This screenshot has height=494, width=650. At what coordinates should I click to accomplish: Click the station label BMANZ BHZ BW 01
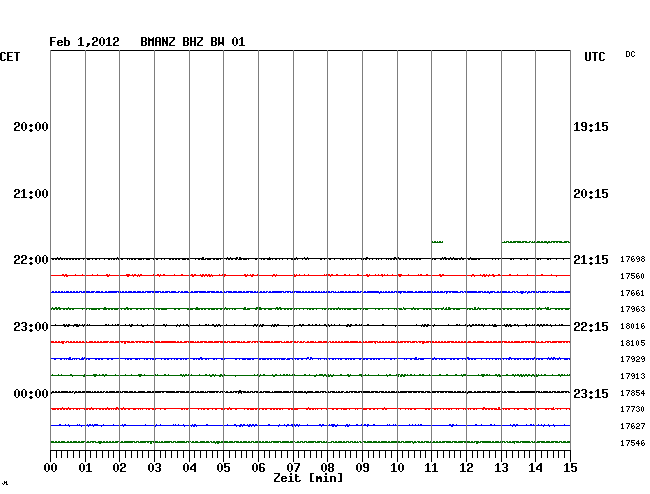[193, 42]
